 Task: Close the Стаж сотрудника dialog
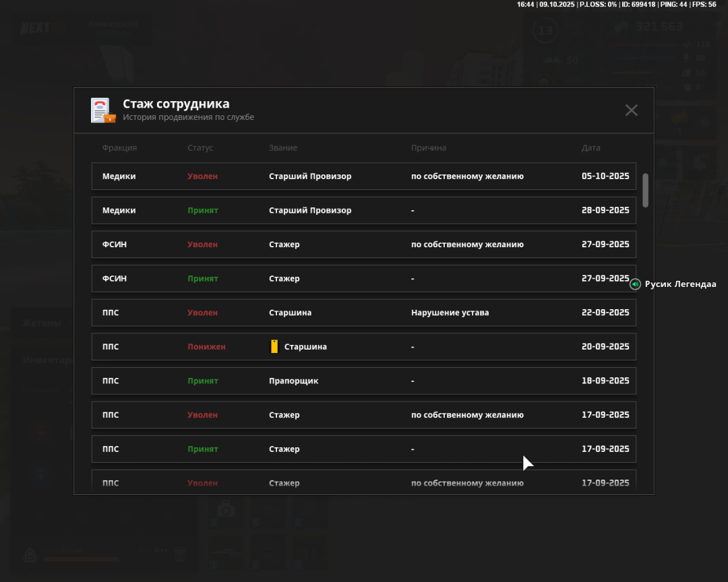[631, 110]
